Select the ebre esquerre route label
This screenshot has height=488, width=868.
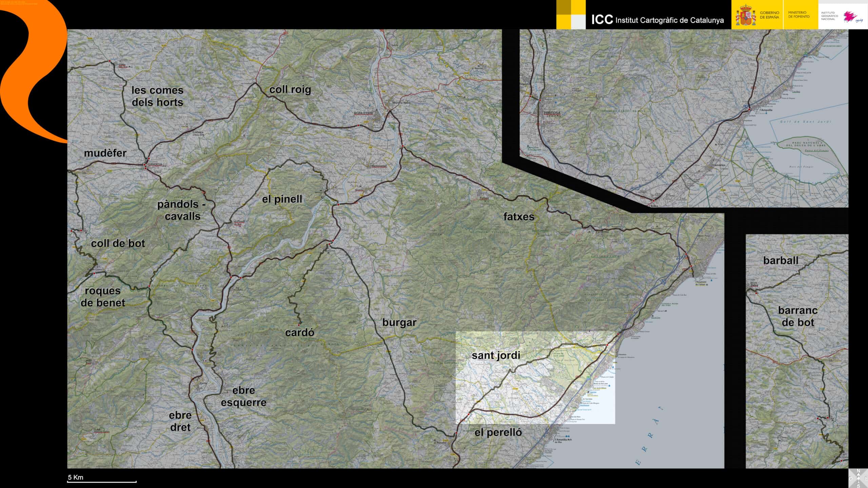[243, 396]
